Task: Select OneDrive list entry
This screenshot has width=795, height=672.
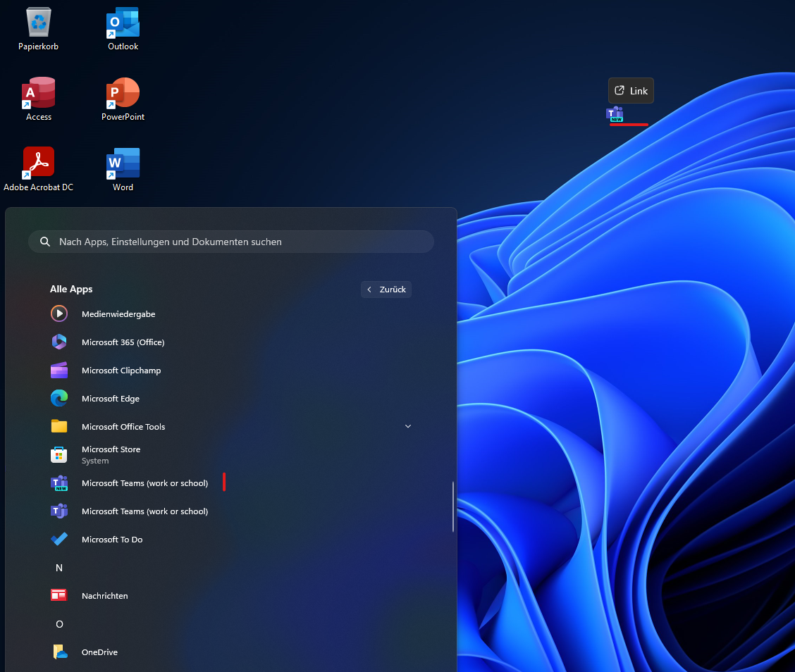Action: pyautogui.click(x=232, y=652)
